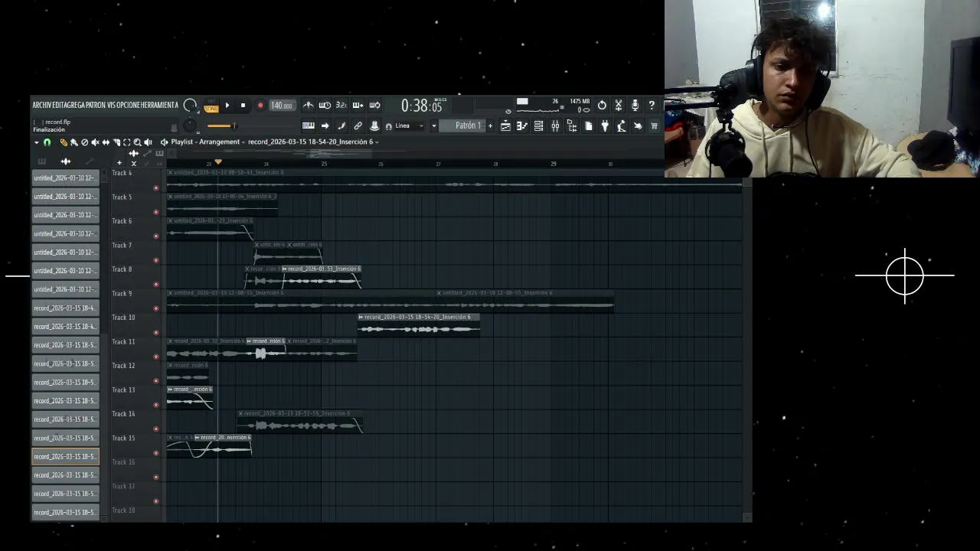Adjust the master volume knob
The width and height of the screenshot is (980, 551).
[x=190, y=106]
